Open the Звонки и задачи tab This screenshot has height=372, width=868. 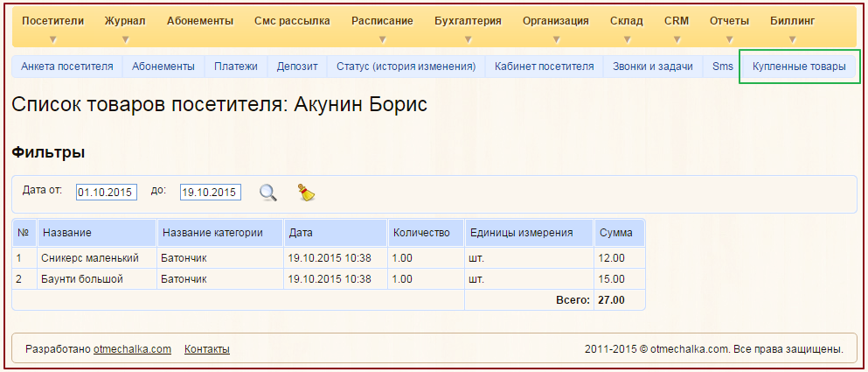tap(653, 67)
